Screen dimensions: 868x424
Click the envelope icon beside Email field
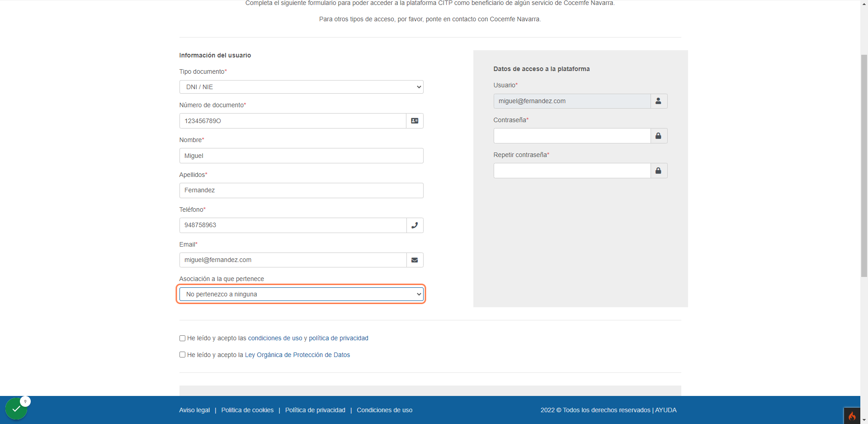click(415, 260)
